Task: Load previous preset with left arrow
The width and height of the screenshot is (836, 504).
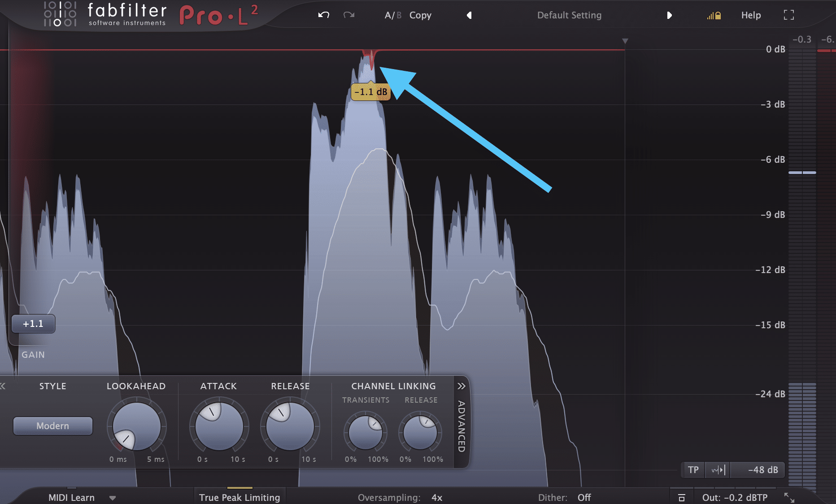Action: pos(469,15)
